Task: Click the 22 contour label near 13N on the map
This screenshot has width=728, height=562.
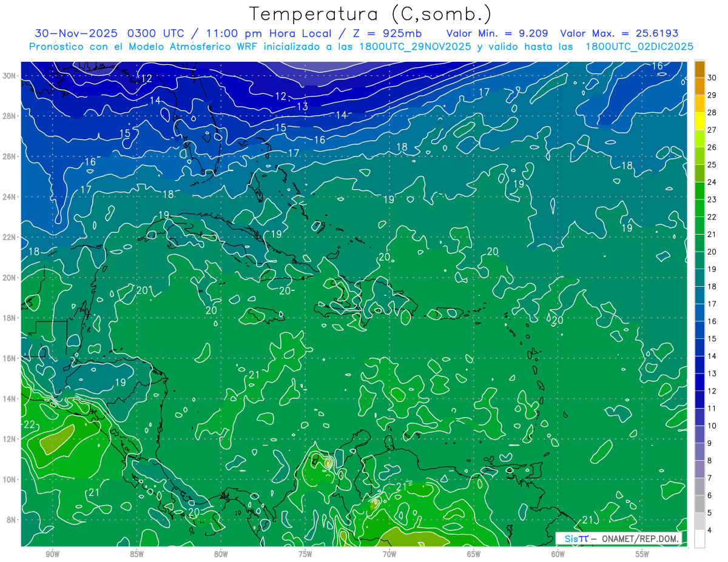Action: point(30,424)
